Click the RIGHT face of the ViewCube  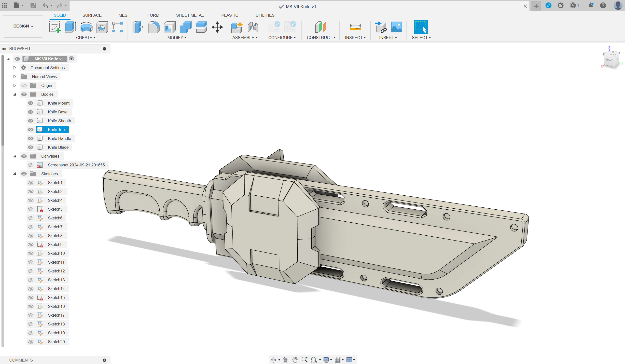(x=609, y=60)
